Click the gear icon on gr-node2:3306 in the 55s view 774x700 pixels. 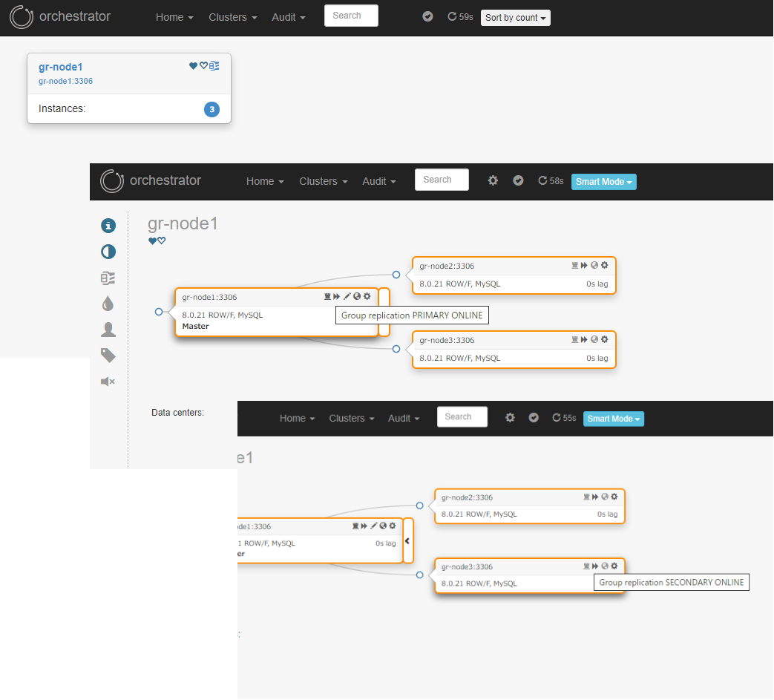click(614, 497)
